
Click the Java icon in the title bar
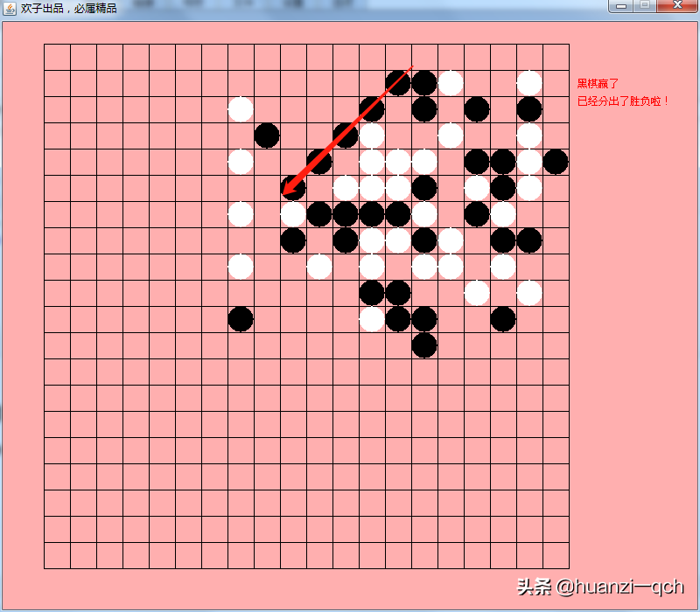tap(10, 8)
